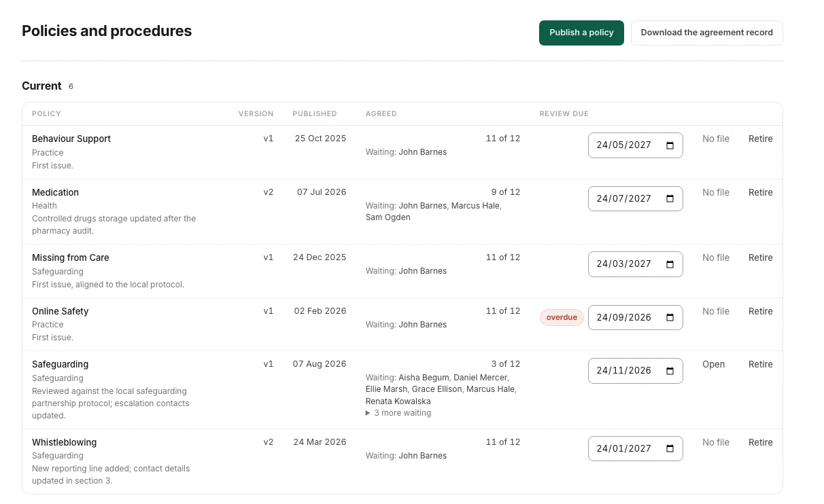Select the Online Safety policy name
The height and width of the screenshot is (504, 824).
click(x=60, y=311)
